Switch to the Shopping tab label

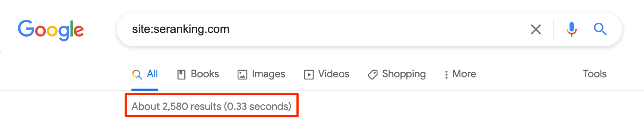tap(404, 74)
